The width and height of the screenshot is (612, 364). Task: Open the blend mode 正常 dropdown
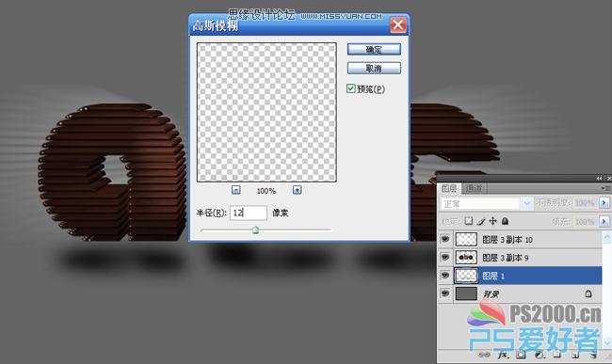pos(487,203)
